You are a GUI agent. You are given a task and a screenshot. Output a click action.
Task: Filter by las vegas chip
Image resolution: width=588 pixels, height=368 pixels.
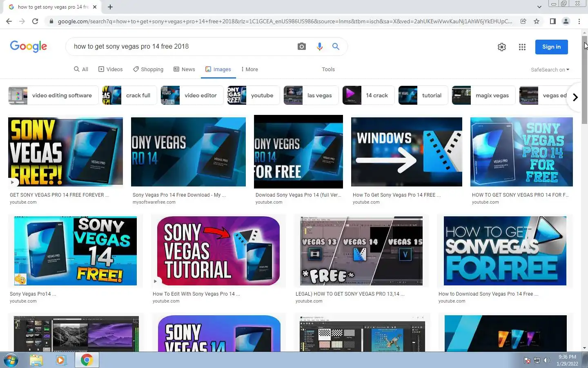point(311,96)
